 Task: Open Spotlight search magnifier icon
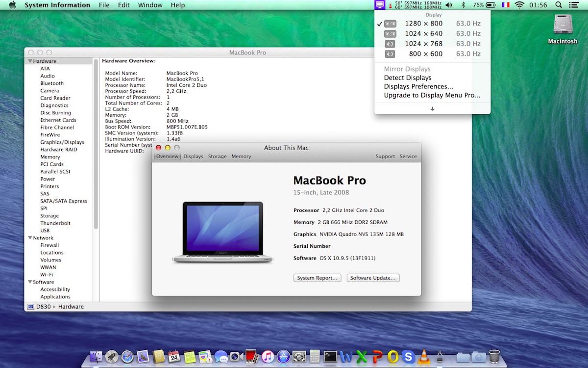point(559,5)
